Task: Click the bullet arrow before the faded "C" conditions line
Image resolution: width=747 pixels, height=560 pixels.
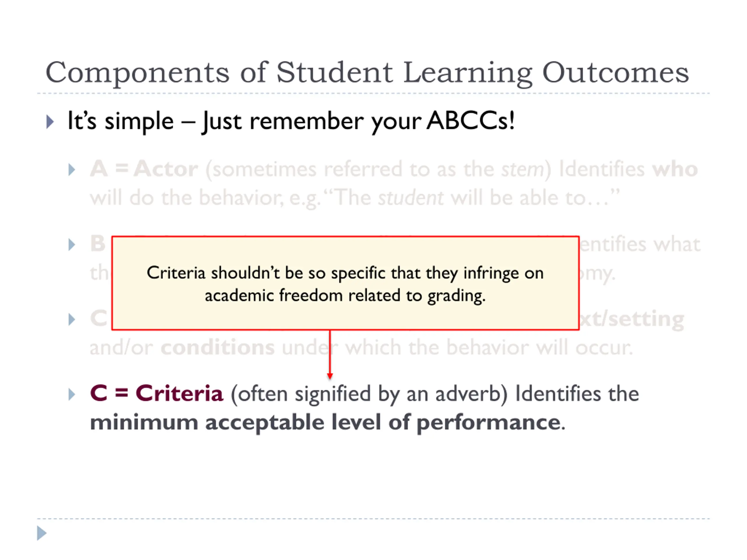Action: coord(71,319)
